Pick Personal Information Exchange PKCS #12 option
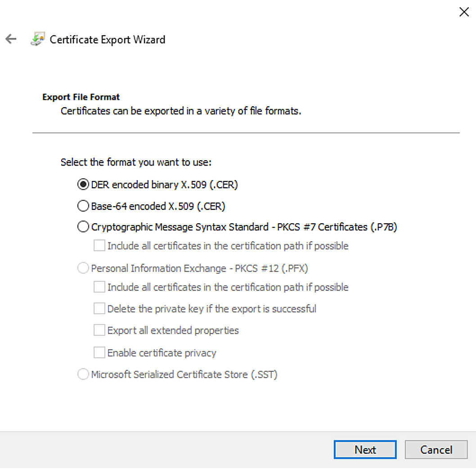The height and width of the screenshot is (469, 476). coord(83,268)
